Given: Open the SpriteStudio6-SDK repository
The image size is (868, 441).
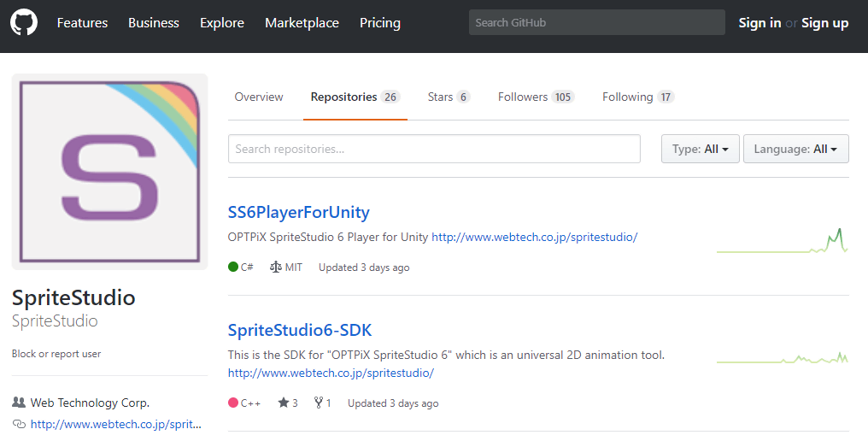Looking at the screenshot, I should (300, 330).
